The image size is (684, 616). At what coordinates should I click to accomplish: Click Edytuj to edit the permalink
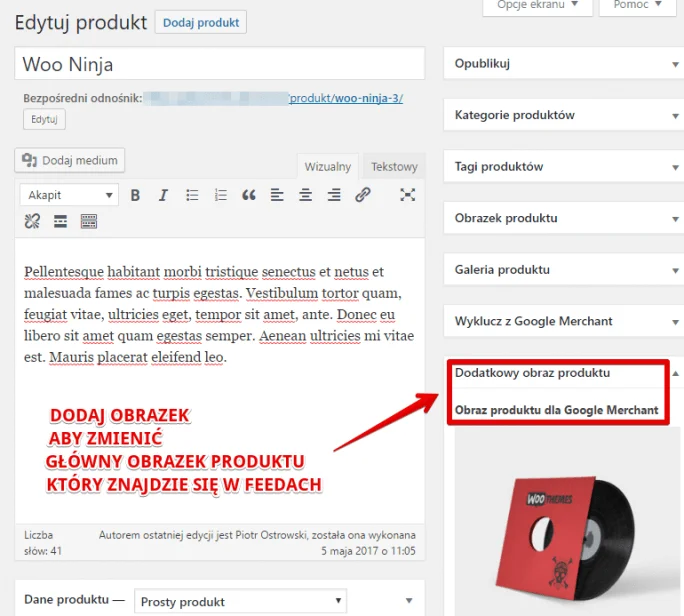point(44,119)
